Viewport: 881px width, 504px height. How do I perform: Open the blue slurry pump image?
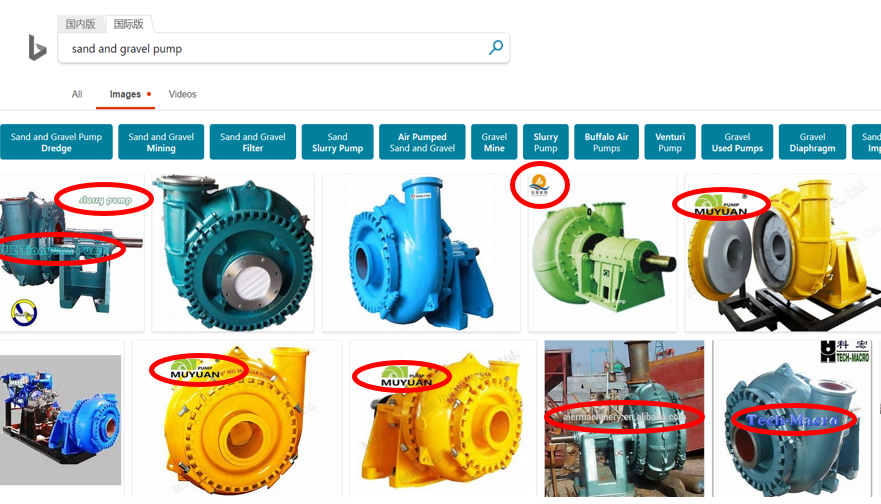point(421,253)
